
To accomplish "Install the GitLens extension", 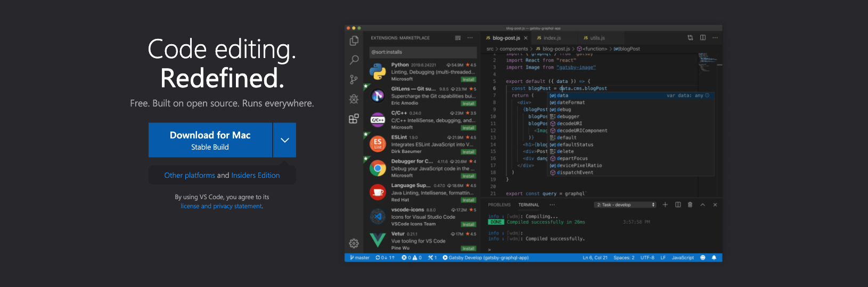I will [x=469, y=103].
